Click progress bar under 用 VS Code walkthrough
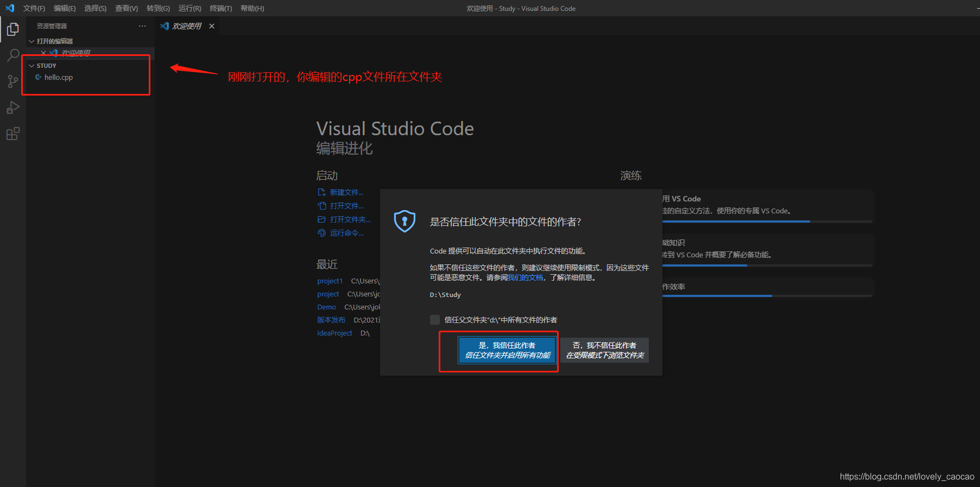The height and width of the screenshot is (487, 980). coord(767,222)
